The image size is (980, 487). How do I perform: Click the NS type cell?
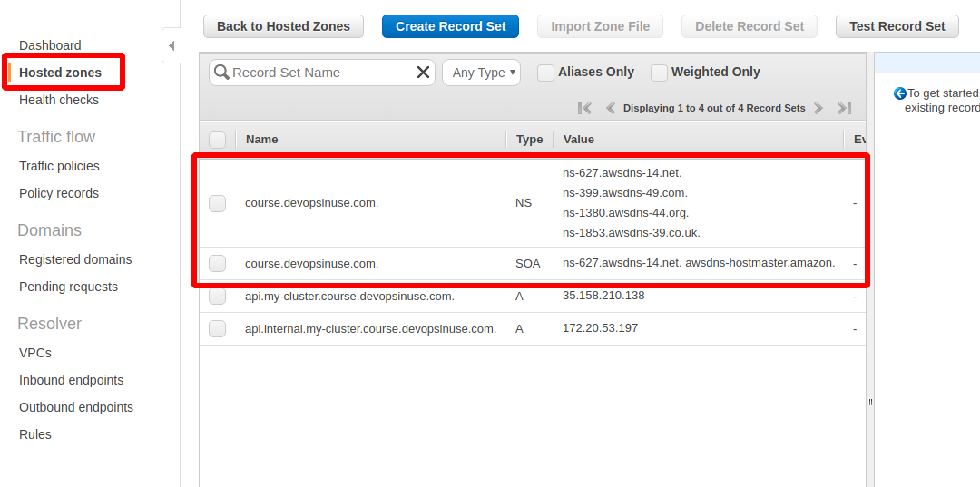pyautogui.click(x=524, y=203)
